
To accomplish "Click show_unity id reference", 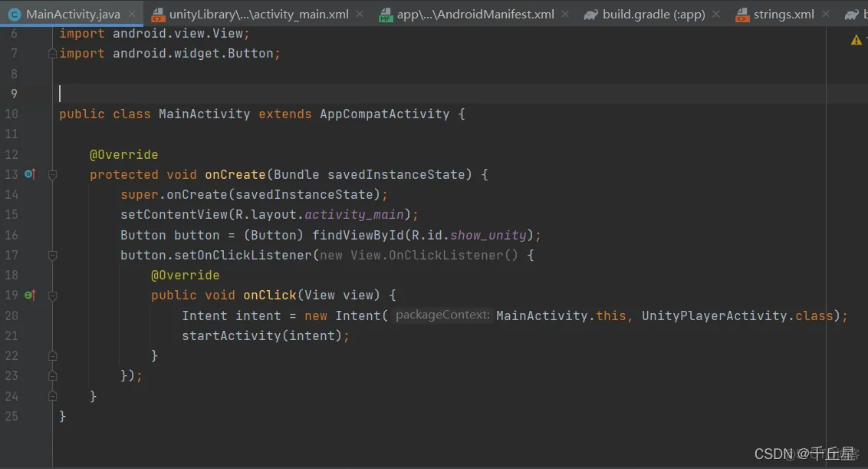I will pos(488,235).
